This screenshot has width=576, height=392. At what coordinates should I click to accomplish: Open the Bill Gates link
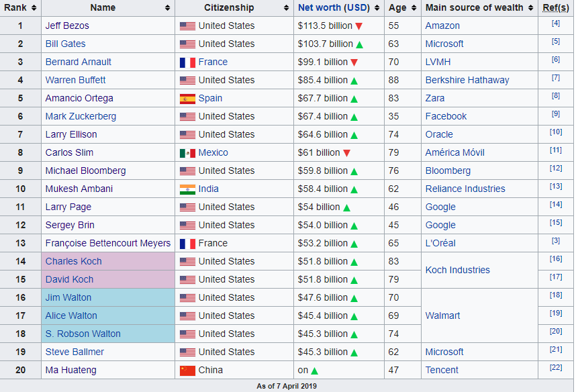pos(65,44)
